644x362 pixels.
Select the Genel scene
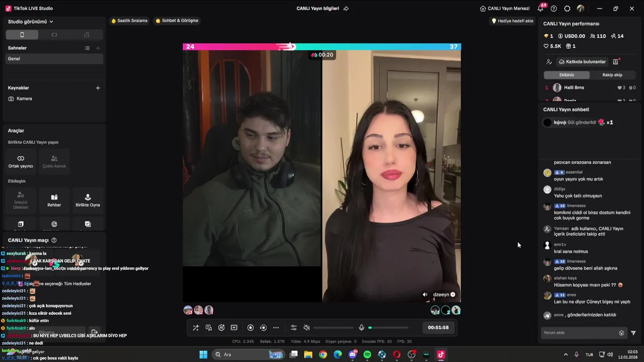[54, 59]
